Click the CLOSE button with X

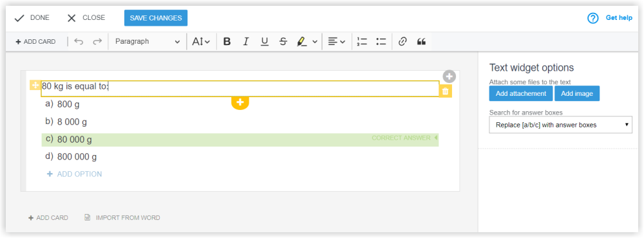86,18
